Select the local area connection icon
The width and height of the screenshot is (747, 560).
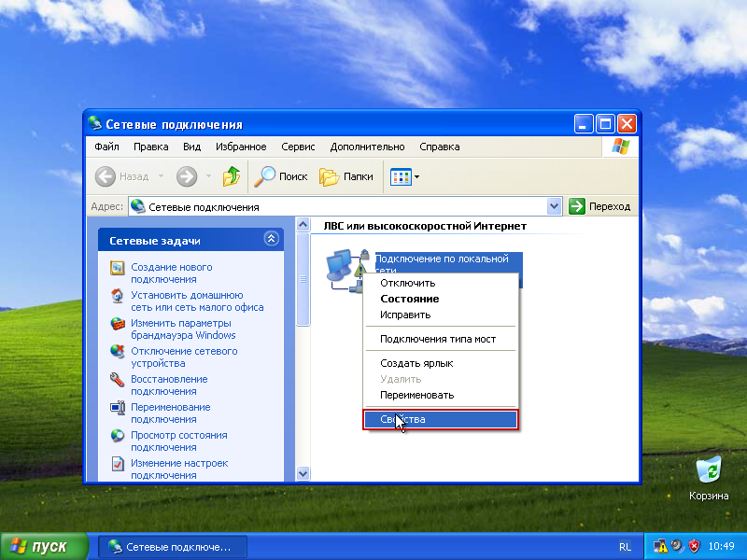pyautogui.click(x=346, y=270)
